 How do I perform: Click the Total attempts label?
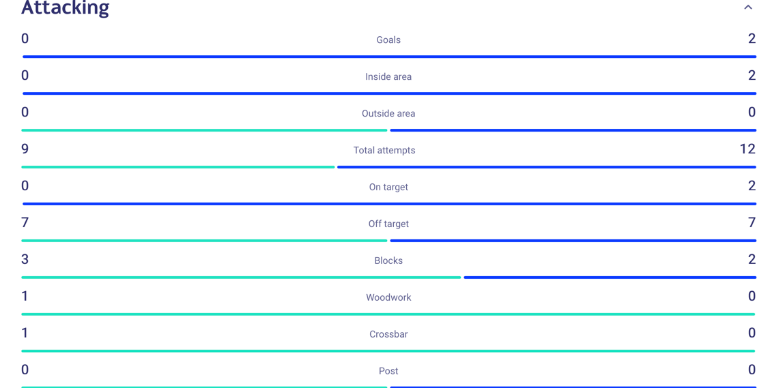click(385, 150)
